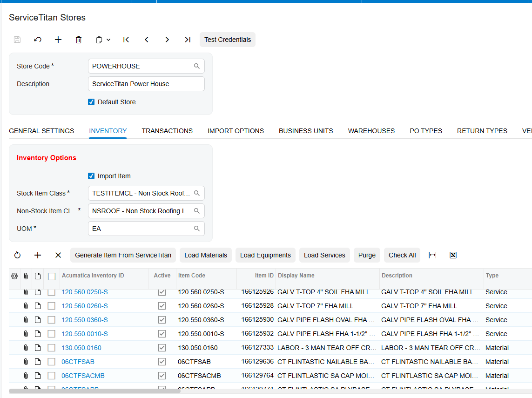Open the clipboard dropdown arrow
The width and height of the screenshot is (532, 398).
pos(108,40)
